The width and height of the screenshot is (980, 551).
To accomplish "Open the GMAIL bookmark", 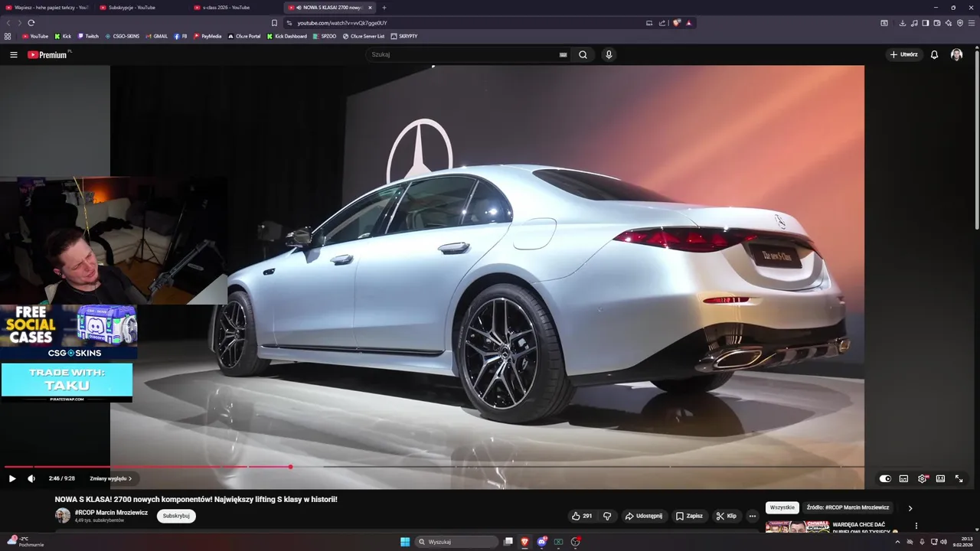I will click(x=157, y=36).
